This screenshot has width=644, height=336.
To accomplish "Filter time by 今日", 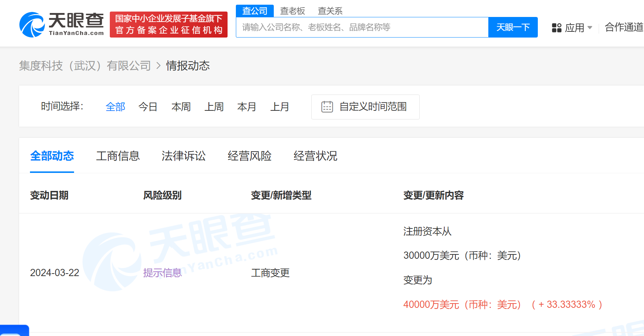I will (x=148, y=107).
